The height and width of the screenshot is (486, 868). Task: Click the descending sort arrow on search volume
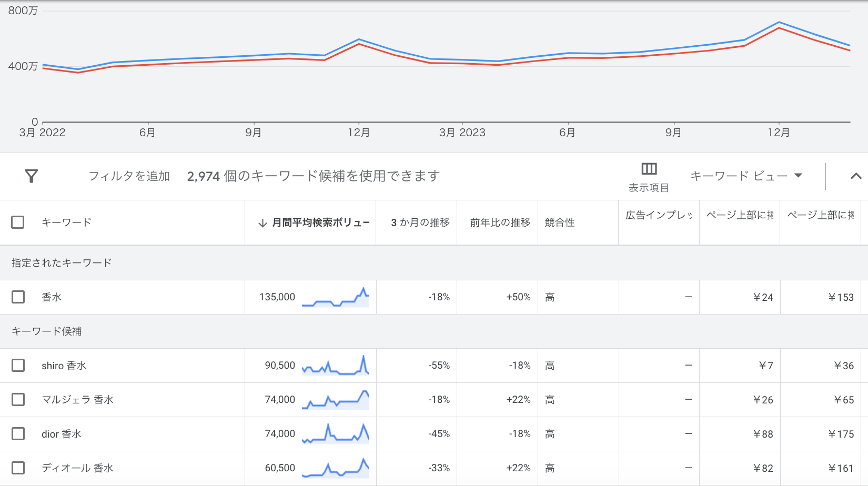261,222
